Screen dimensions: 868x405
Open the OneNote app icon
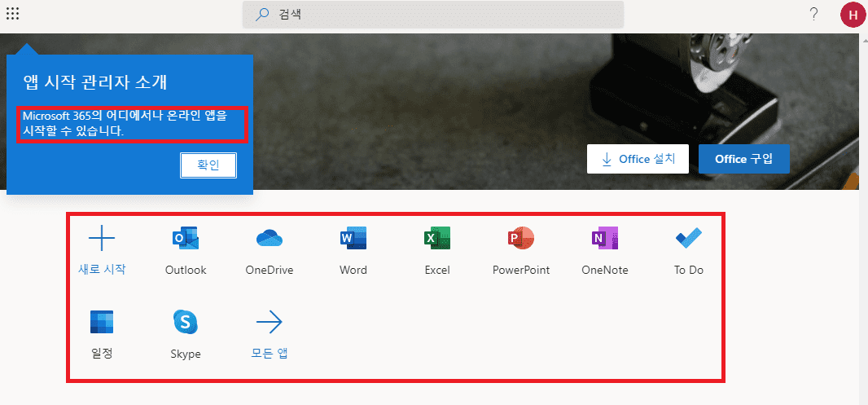coord(604,238)
